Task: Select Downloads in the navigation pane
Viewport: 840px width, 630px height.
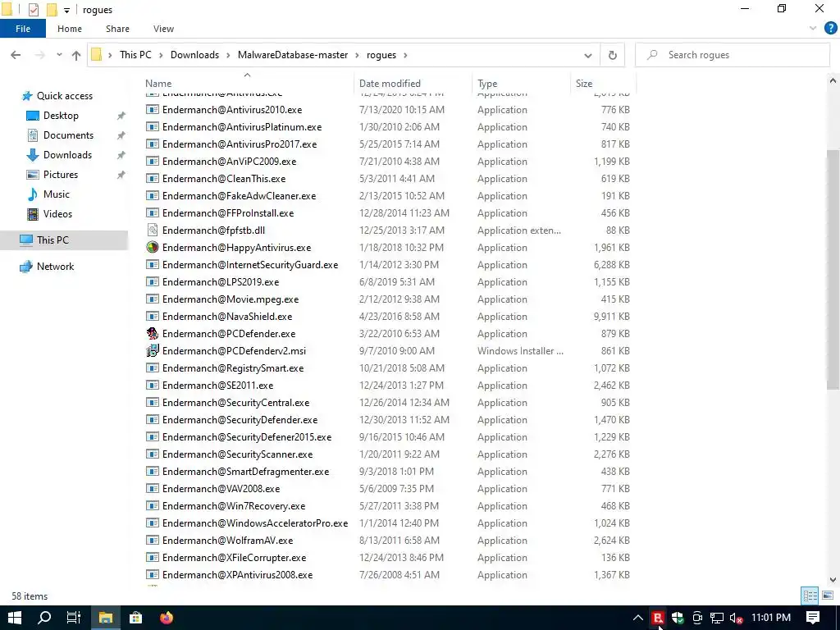Action: point(67,155)
